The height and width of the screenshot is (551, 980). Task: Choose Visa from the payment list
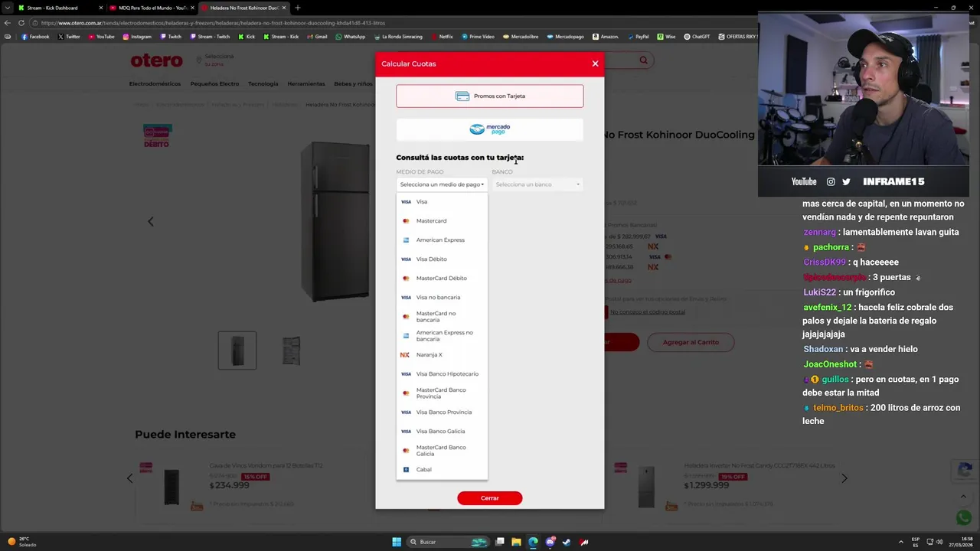[x=442, y=201]
